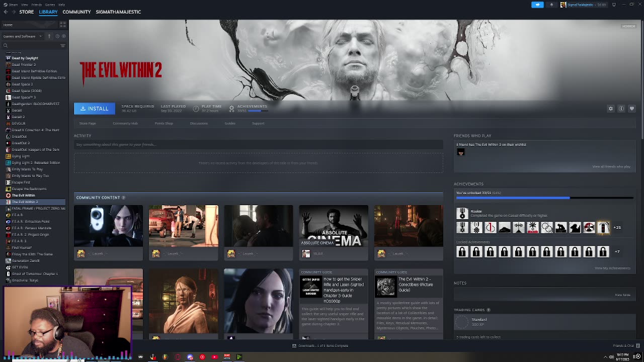Screen dimensions: 644x362
Task: Open the announcements megaphone button
Action: coord(537,5)
